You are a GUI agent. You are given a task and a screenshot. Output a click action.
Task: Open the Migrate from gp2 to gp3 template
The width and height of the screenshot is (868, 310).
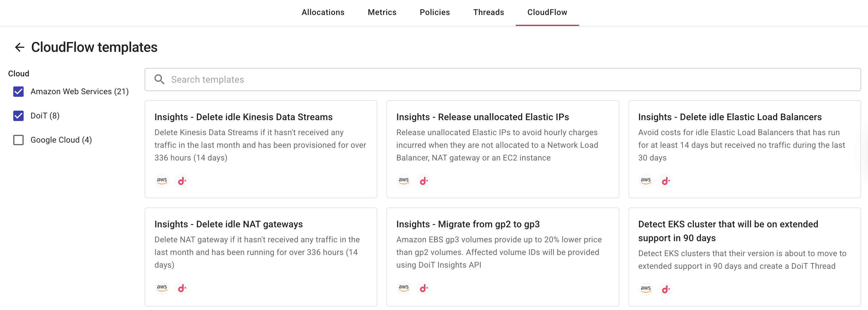coord(468,224)
